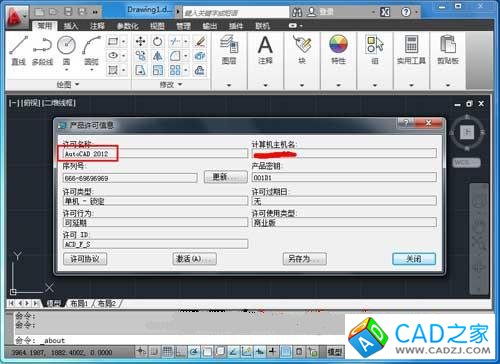Select the Polyline (多段线) tool

42,50
